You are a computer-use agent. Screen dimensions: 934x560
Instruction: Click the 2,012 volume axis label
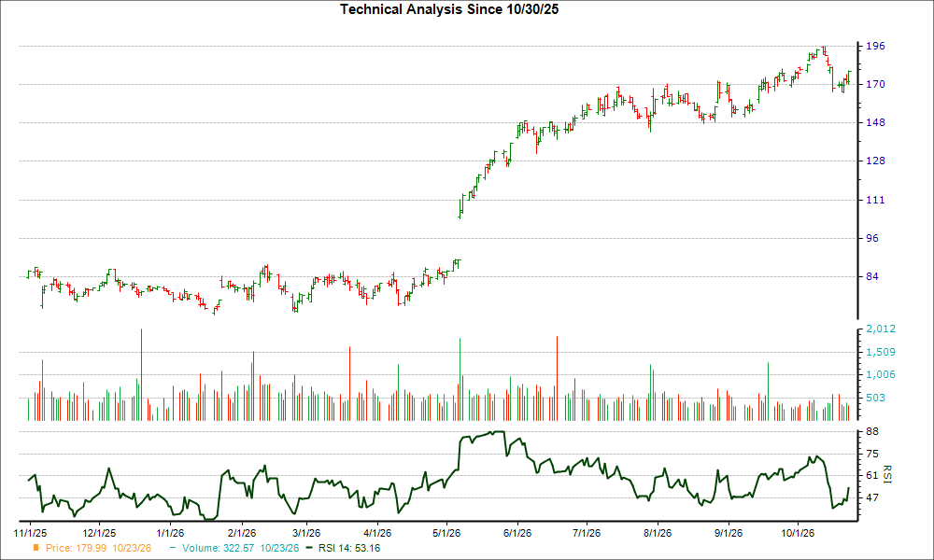(x=881, y=329)
